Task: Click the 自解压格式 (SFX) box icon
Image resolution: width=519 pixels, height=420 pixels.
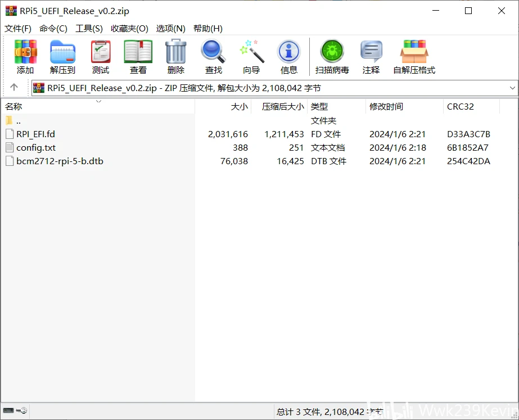Action: 414,52
